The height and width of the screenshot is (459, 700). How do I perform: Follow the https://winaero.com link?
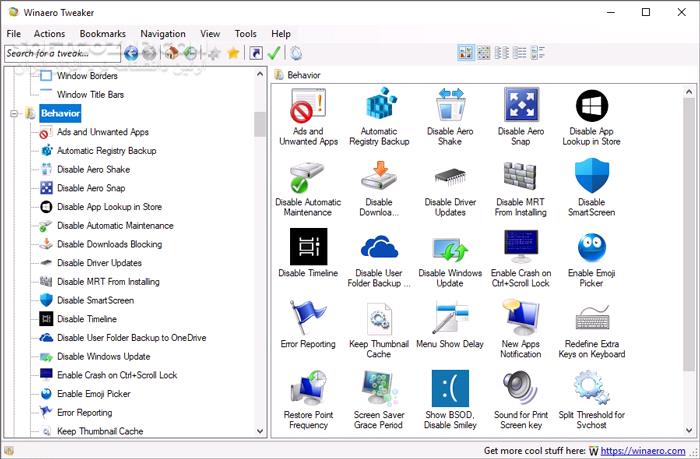pyautogui.click(x=642, y=451)
